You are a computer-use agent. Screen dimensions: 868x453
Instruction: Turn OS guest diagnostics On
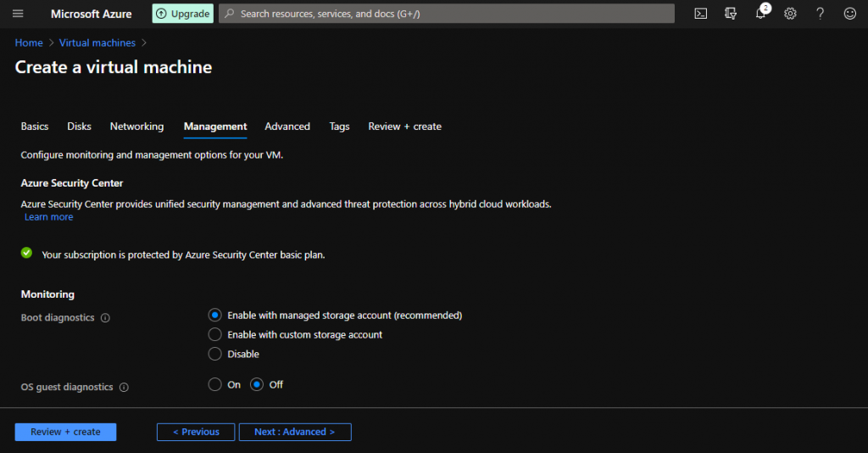(x=215, y=384)
